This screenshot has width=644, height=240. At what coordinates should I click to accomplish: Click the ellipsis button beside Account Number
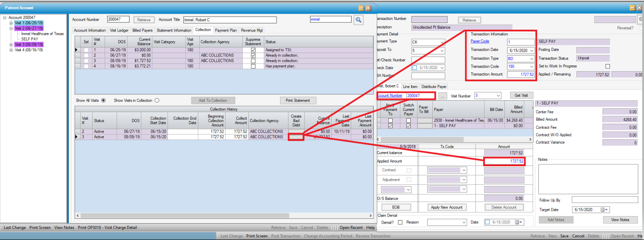443,95
